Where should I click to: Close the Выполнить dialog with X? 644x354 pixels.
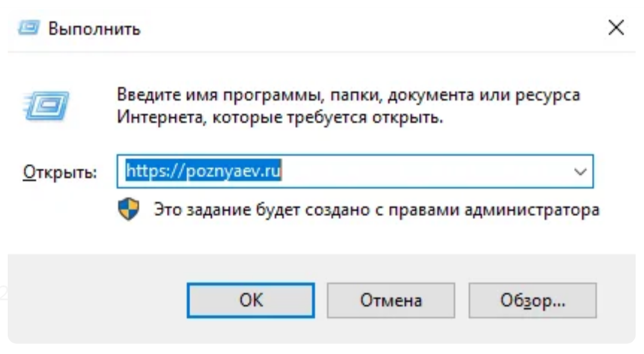pyautogui.click(x=615, y=28)
